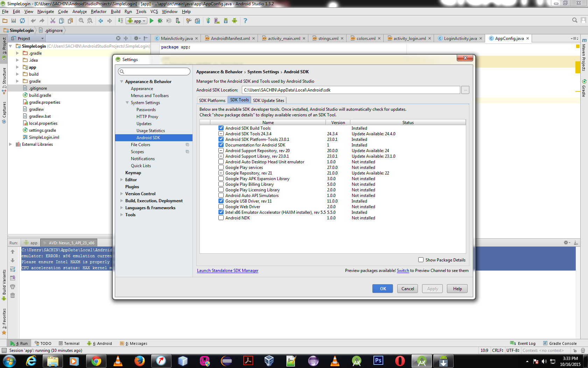Toggle soft-wrap icon in Run panel
This screenshot has width=588, height=368.
[x=13, y=269]
